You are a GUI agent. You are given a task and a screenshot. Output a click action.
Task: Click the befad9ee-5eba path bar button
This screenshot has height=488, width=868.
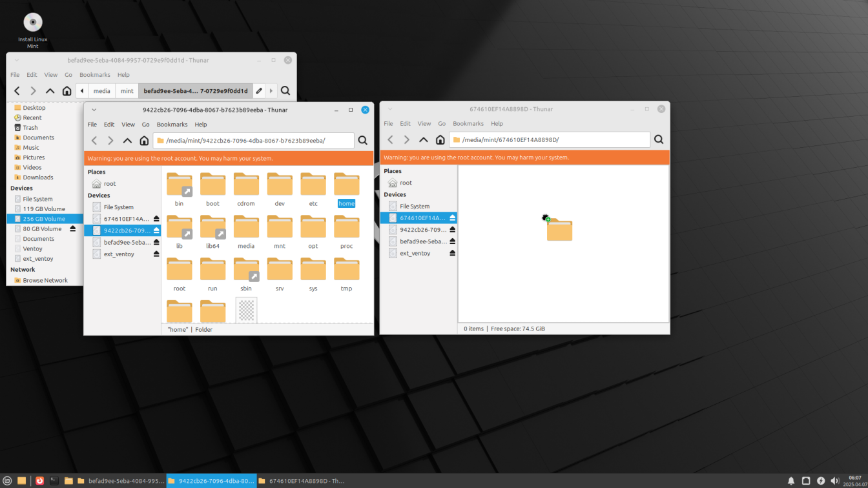[196, 91]
